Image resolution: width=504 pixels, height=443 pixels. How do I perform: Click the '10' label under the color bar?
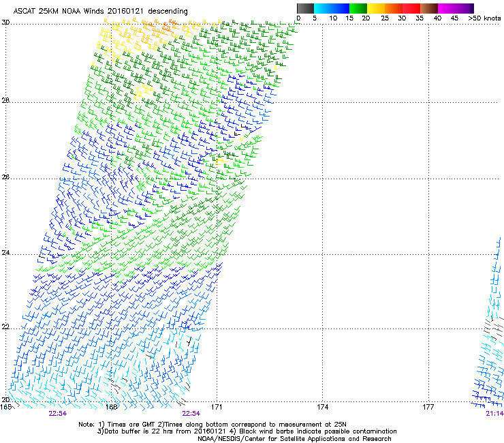(x=333, y=18)
